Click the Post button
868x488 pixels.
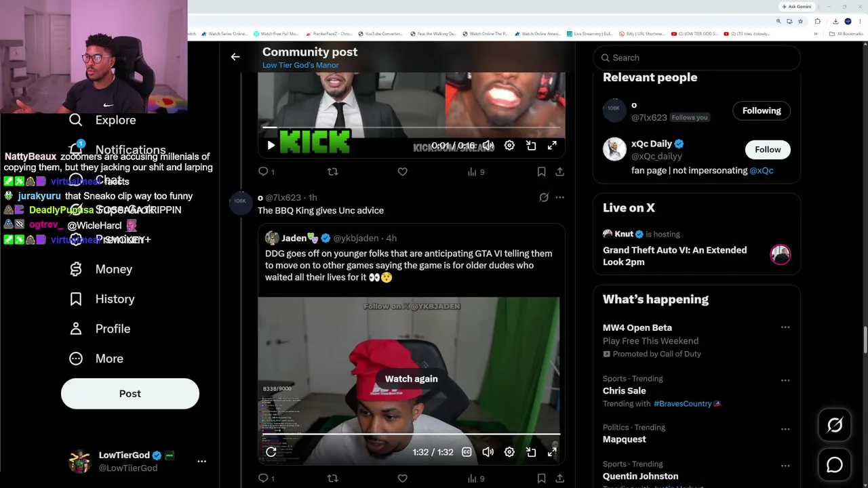[x=130, y=394]
